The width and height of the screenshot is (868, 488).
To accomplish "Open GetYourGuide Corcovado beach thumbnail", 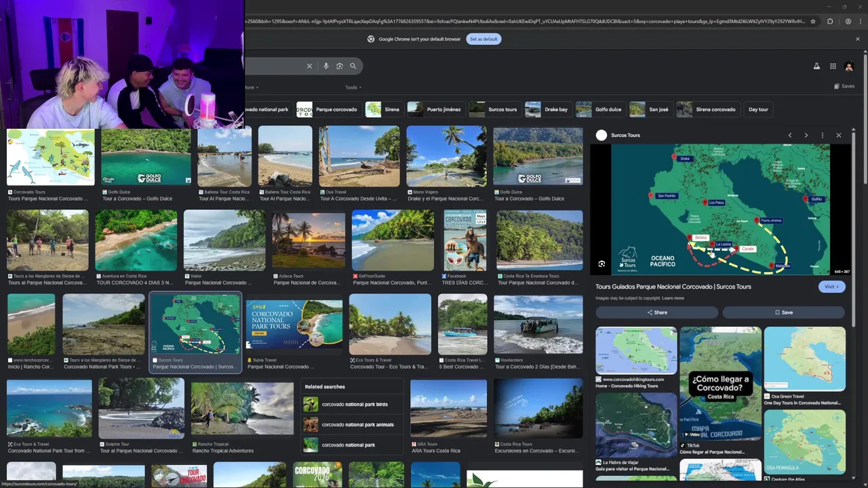I will point(393,241).
